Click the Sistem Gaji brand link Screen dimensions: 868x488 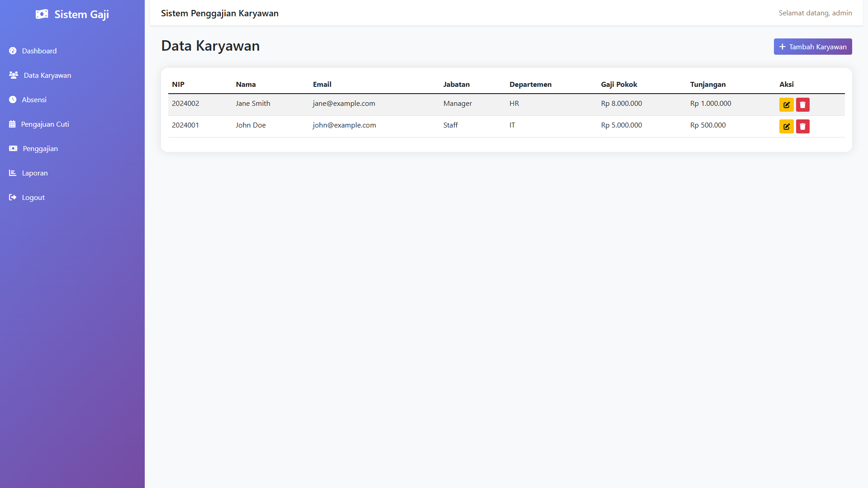[x=81, y=14]
